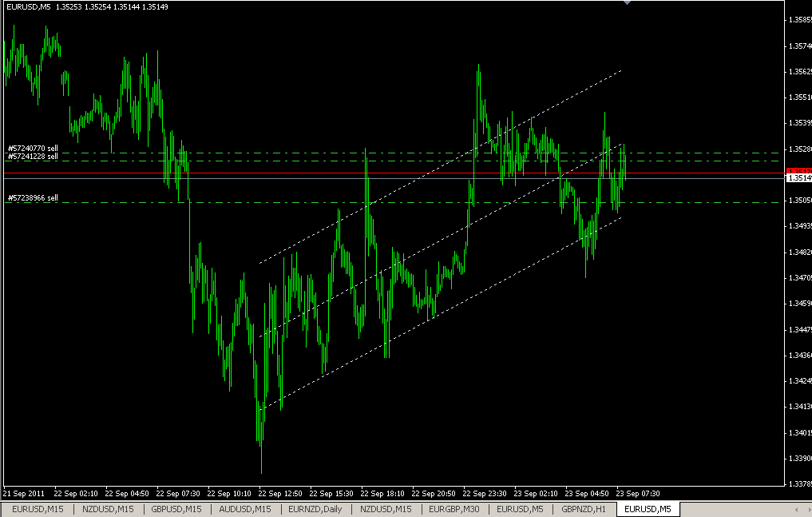The height and width of the screenshot is (517, 812).
Task: Open the GBPNZD,H1 chart tab
Action: (585, 508)
